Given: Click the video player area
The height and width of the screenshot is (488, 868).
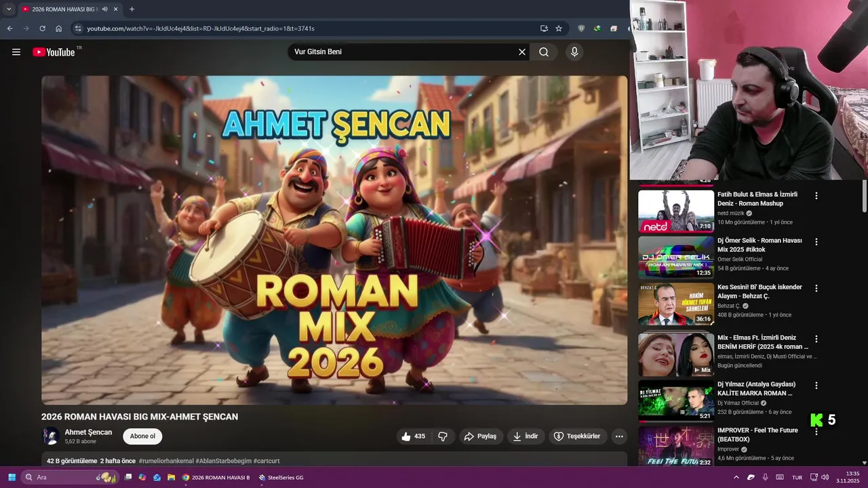Looking at the screenshot, I should pos(334,240).
